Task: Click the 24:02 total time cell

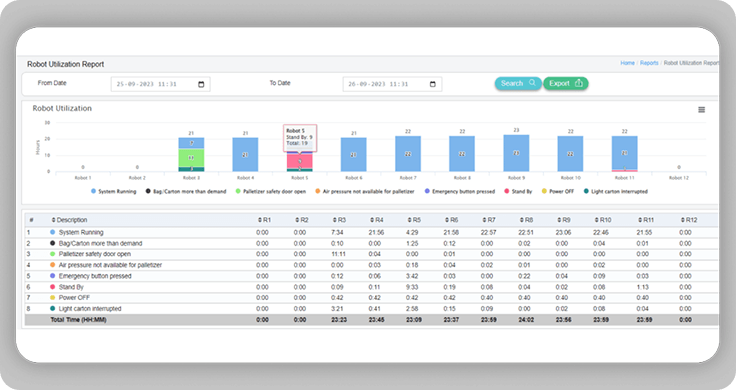Action: click(525, 320)
